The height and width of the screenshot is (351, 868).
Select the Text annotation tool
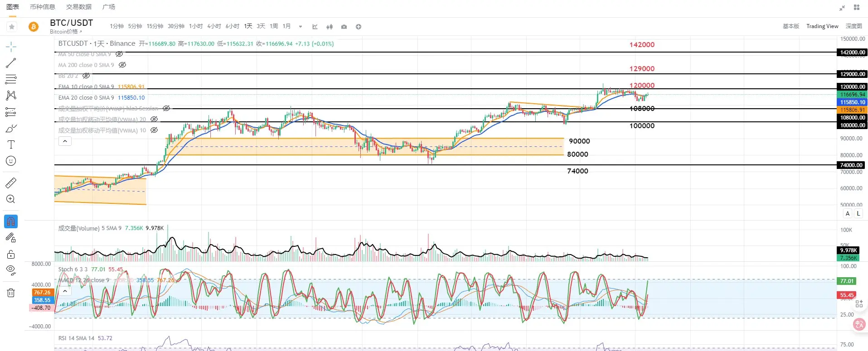click(x=11, y=144)
